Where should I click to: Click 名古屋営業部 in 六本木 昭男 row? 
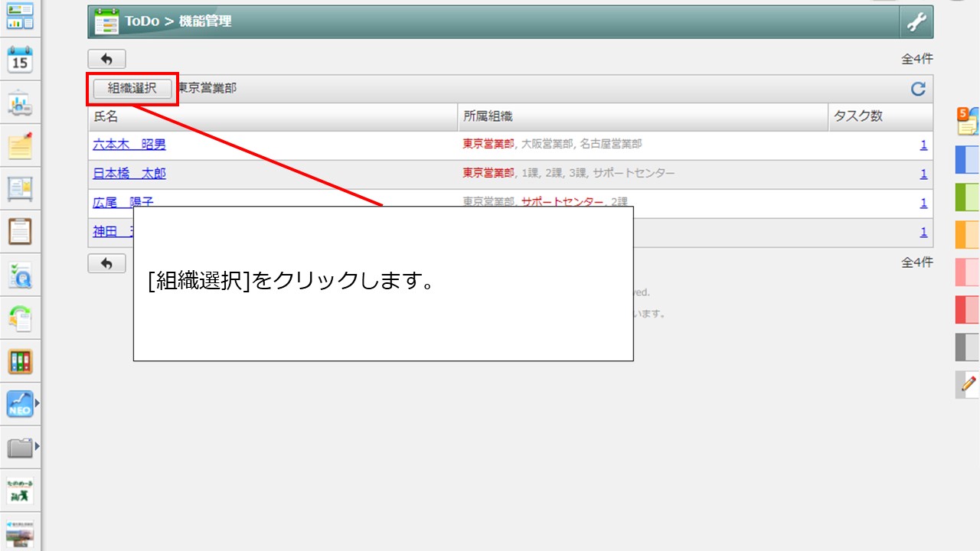click(611, 144)
